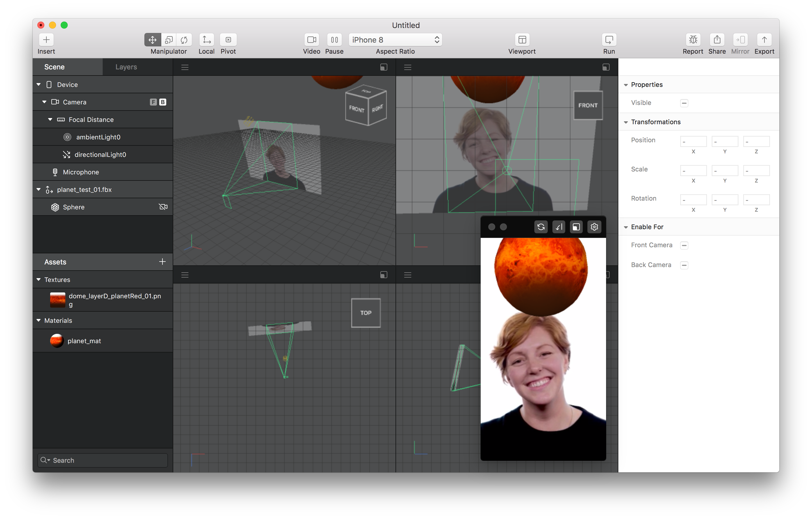The width and height of the screenshot is (812, 519).
Task: Open the Pivot tool
Action: 228,39
